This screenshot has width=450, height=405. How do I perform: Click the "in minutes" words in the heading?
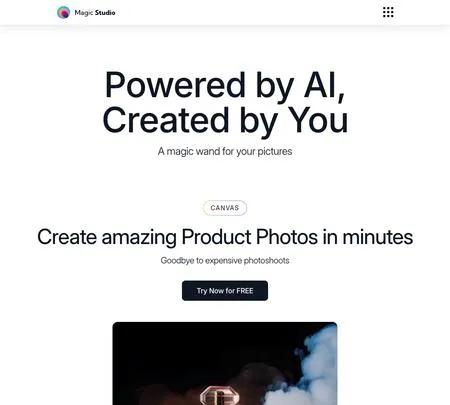pyautogui.click(x=368, y=237)
